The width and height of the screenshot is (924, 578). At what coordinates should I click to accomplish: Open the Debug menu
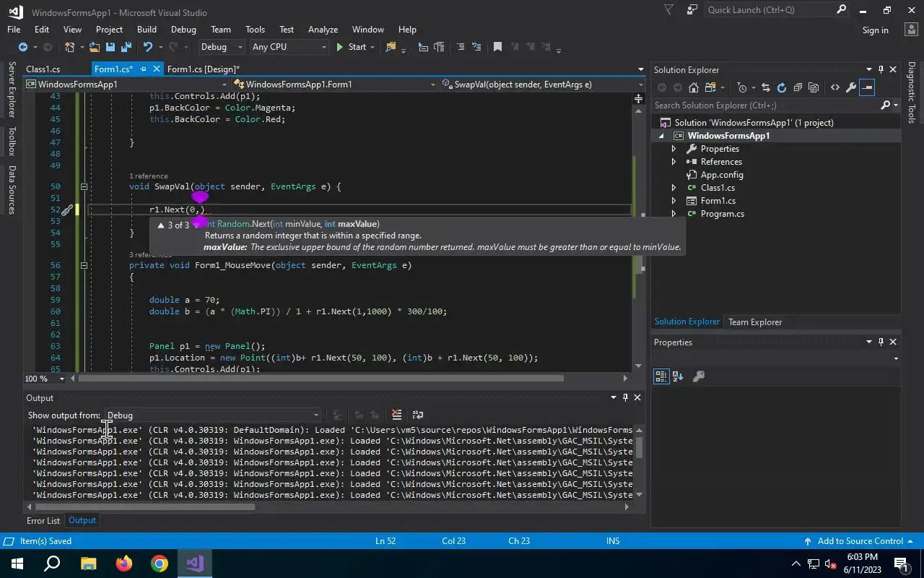click(x=183, y=30)
